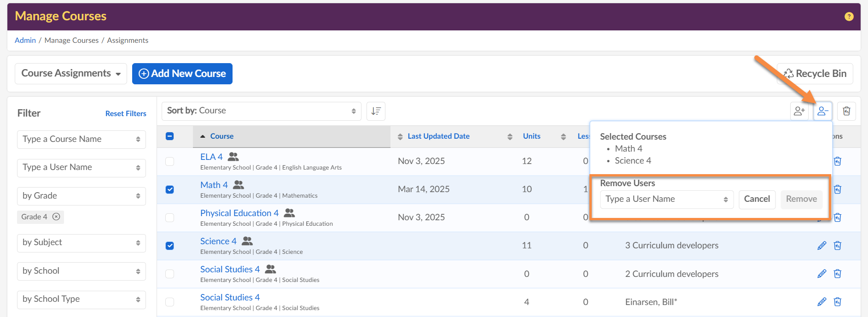Open the Sort by Course dropdown
The image size is (868, 317).
(x=261, y=111)
